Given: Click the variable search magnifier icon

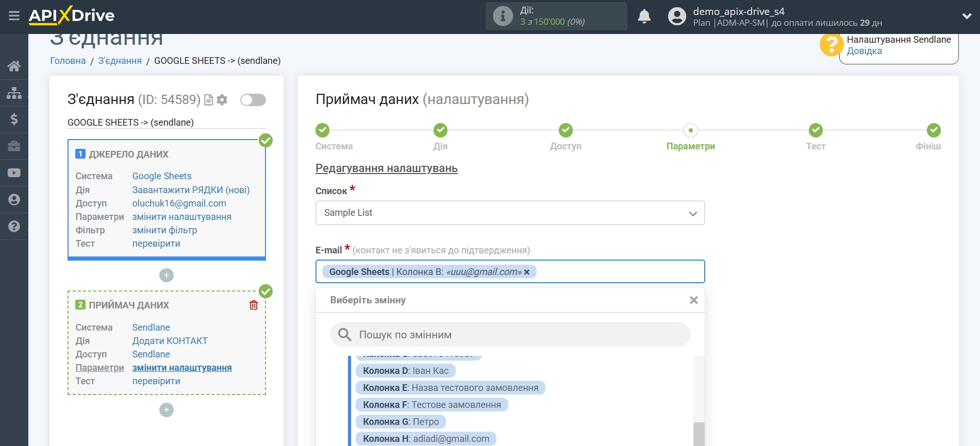Looking at the screenshot, I should [x=344, y=335].
